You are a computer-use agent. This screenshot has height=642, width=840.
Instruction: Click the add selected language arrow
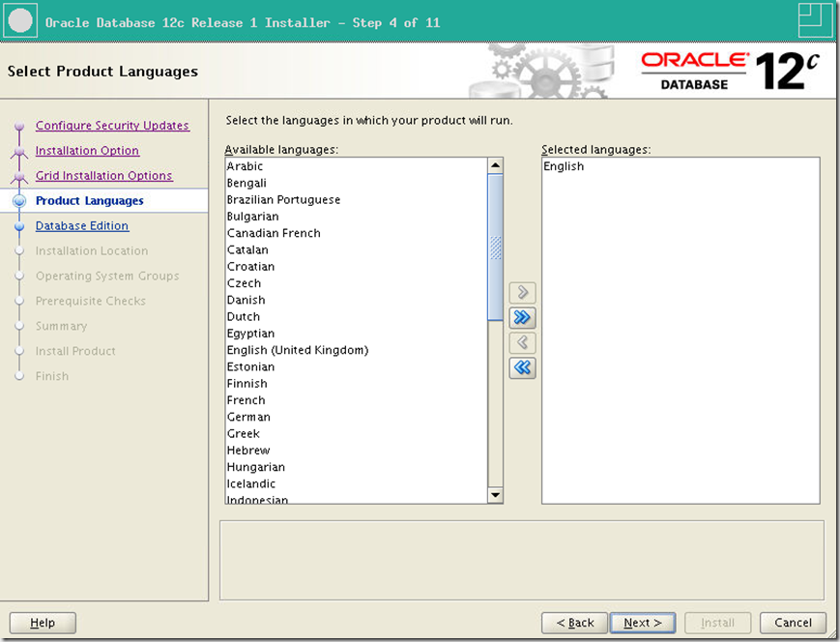point(522,293)
